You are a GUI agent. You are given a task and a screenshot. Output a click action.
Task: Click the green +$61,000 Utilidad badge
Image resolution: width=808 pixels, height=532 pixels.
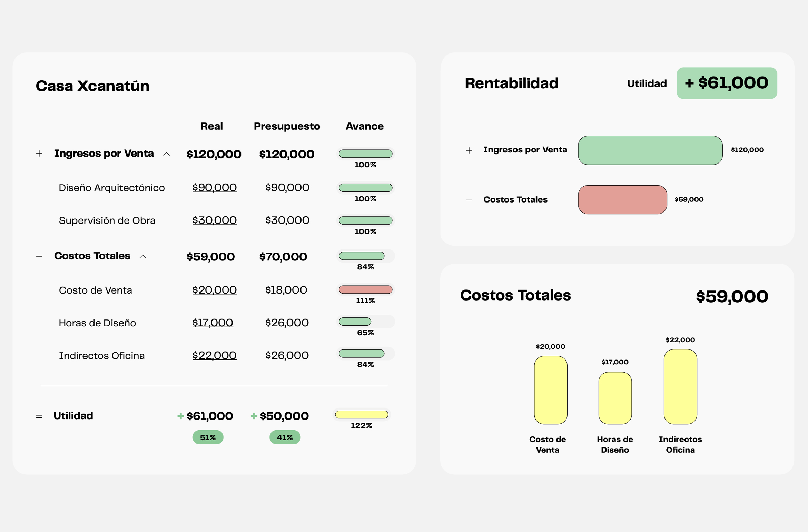point(727,83)
